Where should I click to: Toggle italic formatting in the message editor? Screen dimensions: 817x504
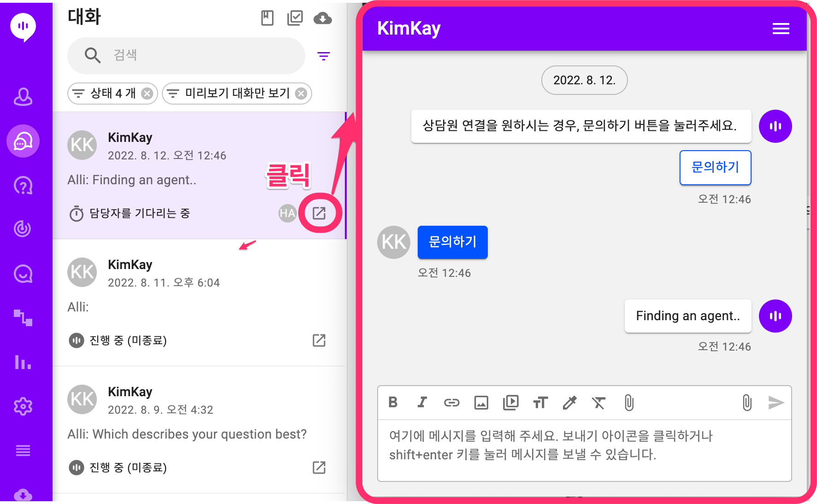pyautogui.click(x=422, y=402)
